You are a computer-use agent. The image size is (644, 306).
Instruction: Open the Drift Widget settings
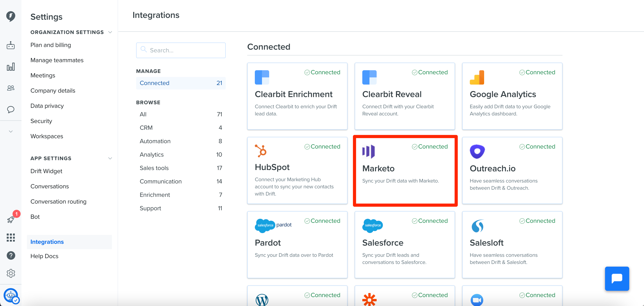(46, 171)
